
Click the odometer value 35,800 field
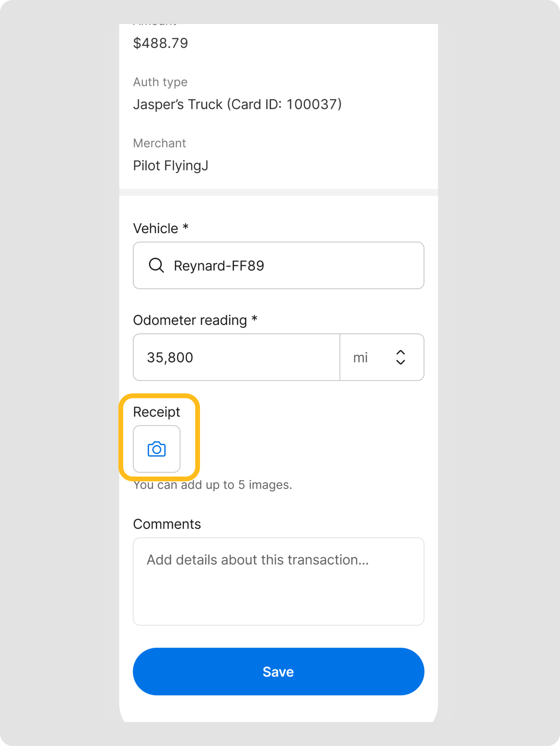click(236, 357)
